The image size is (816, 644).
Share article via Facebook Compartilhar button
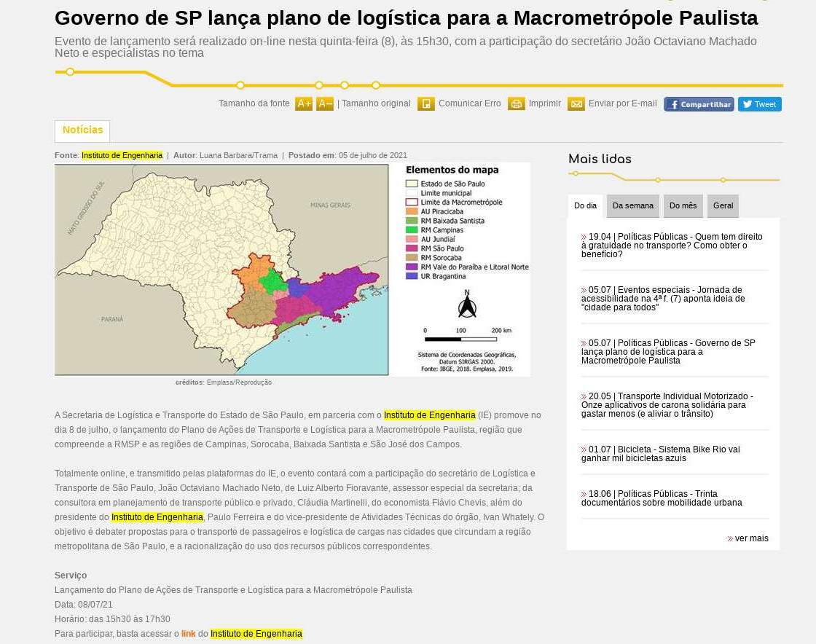[x=699, y=104]
